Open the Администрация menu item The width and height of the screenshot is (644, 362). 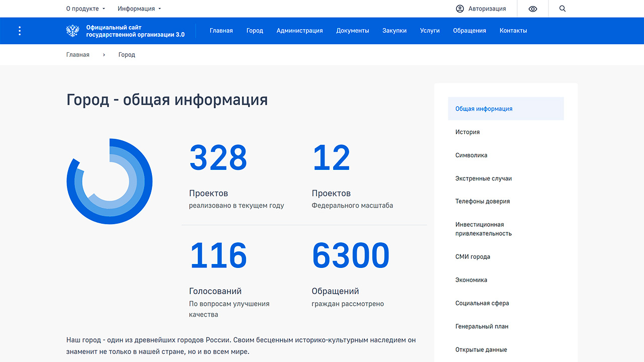pyautogui.click(x=299, y=31)
